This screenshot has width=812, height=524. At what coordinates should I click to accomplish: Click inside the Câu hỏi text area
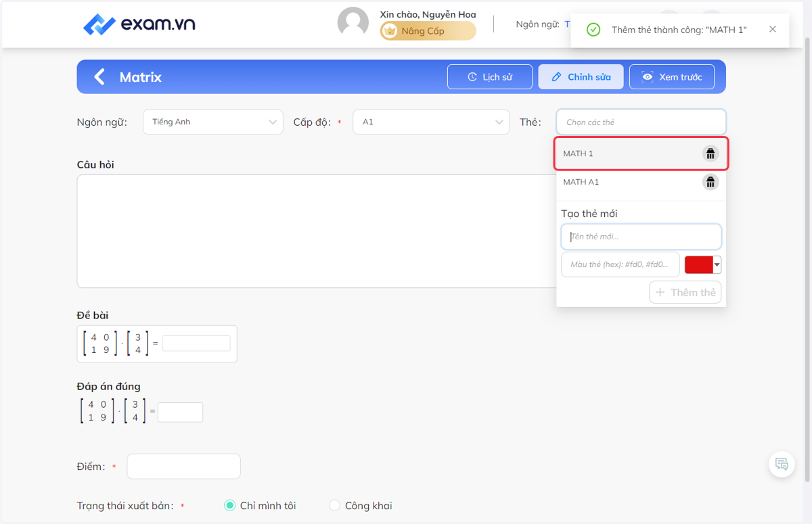coord(317,231)
